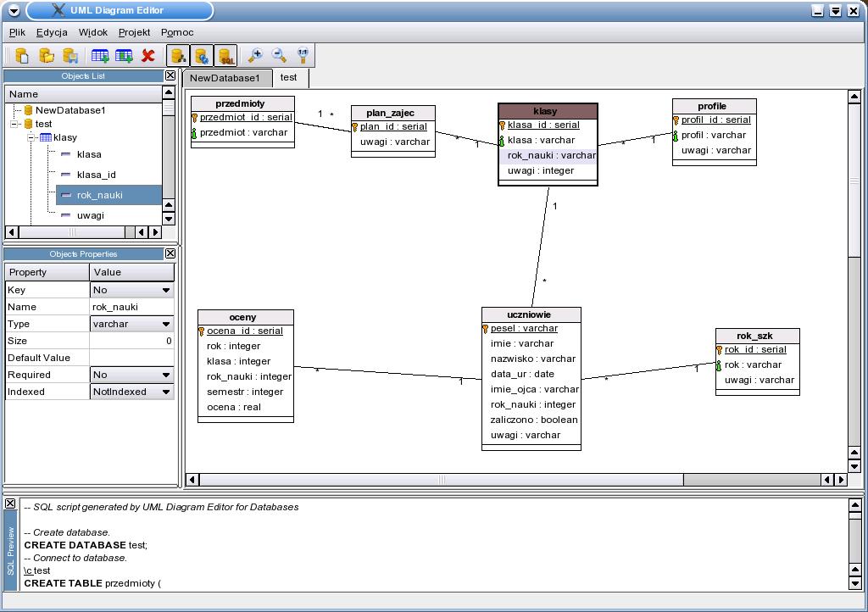Select the uczniowie table header in diagram
The image size is (868, 612).
[x=531, y=314]
